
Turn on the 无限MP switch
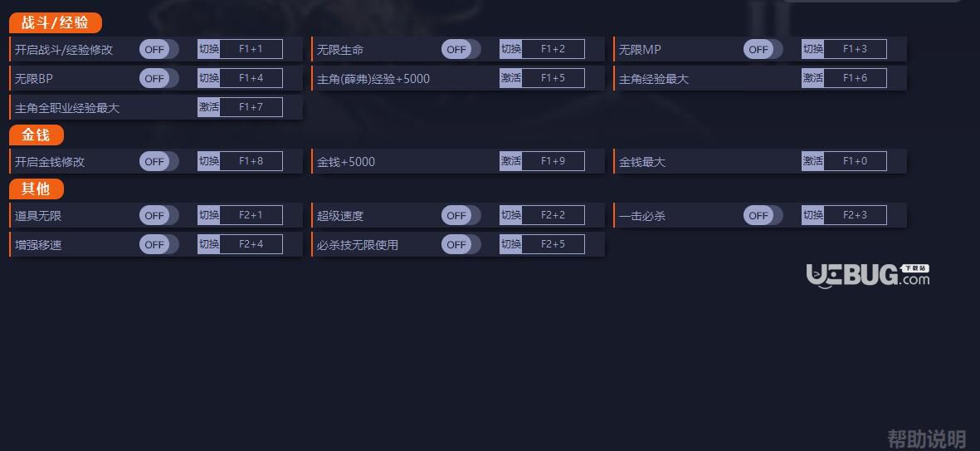pos(763,49)
